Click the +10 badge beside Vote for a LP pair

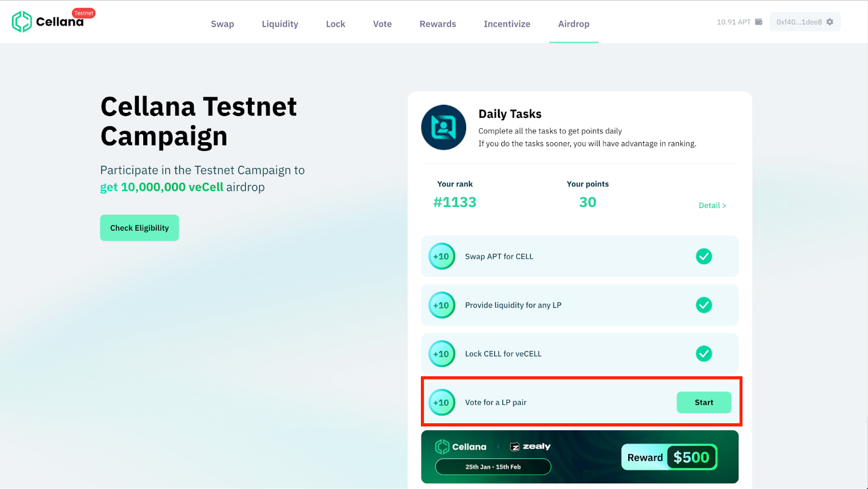442,402
